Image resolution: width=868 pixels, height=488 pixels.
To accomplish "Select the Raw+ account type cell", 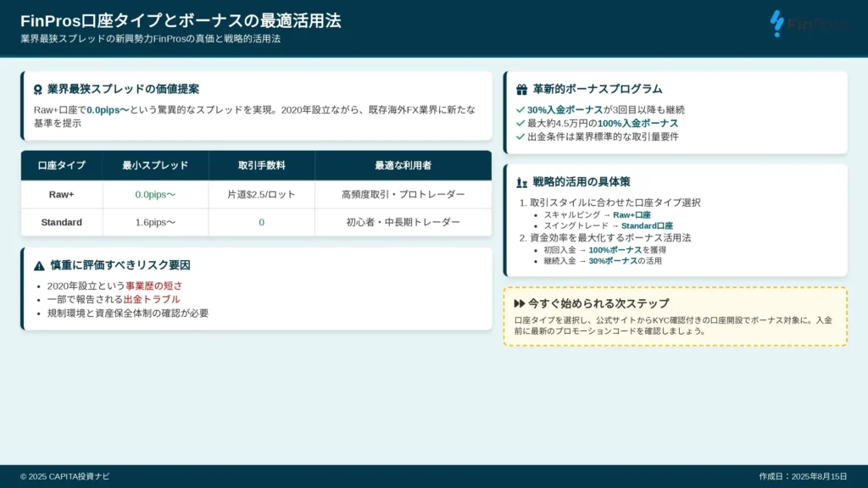I will 61,194.
